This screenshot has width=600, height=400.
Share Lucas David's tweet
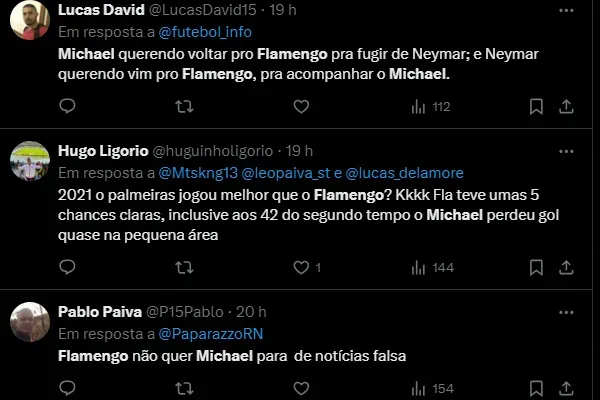coord(566,106)
